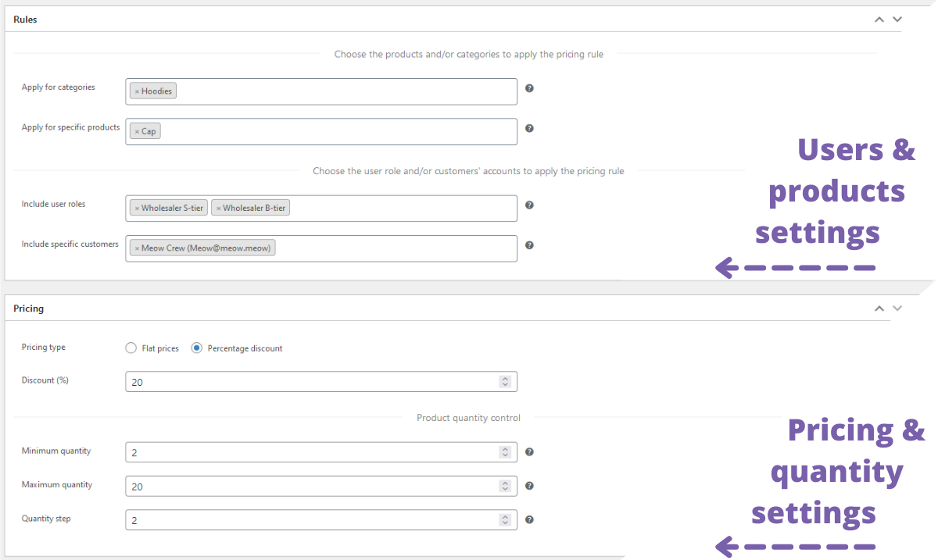
Task: Click the Discount percentage input field
Action: click(x=313, y=381)
